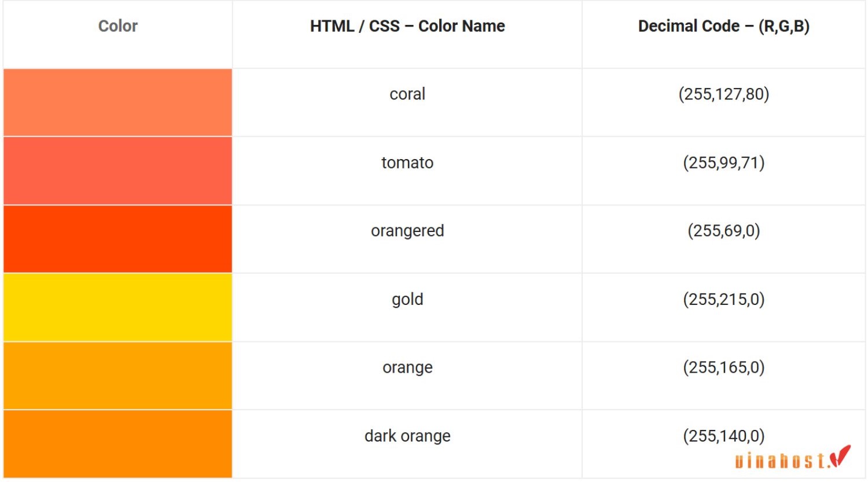The image size is (868, 482).
Task: Click the Color column header
Action: pyautogui.click(x=118, y=26)
